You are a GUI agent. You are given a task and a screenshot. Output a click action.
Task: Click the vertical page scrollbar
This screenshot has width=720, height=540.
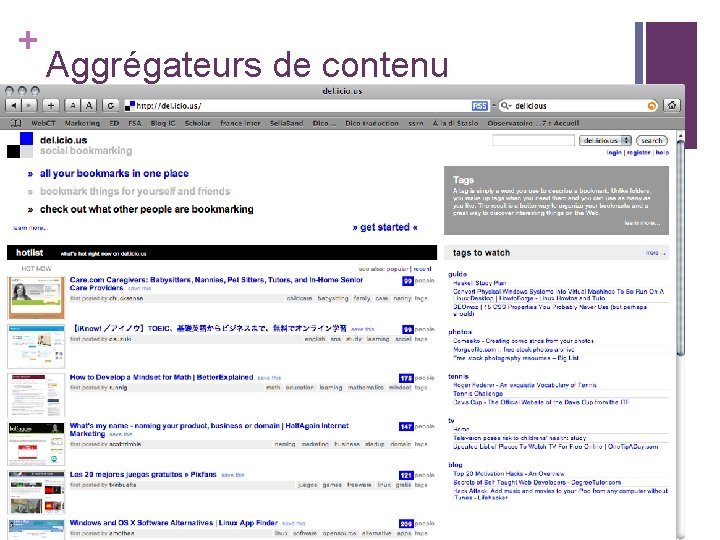tap(681, 248)
